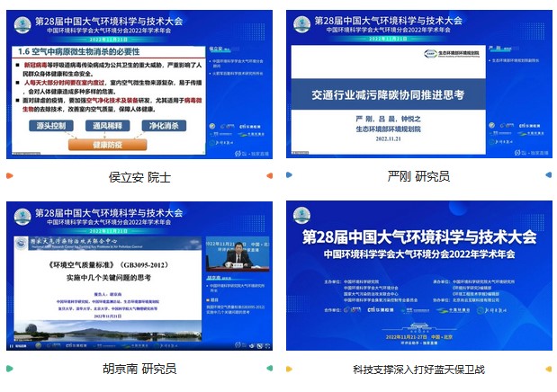
Task: Open the 严刚 研究员 presentation screenshot
Action: 419,84
